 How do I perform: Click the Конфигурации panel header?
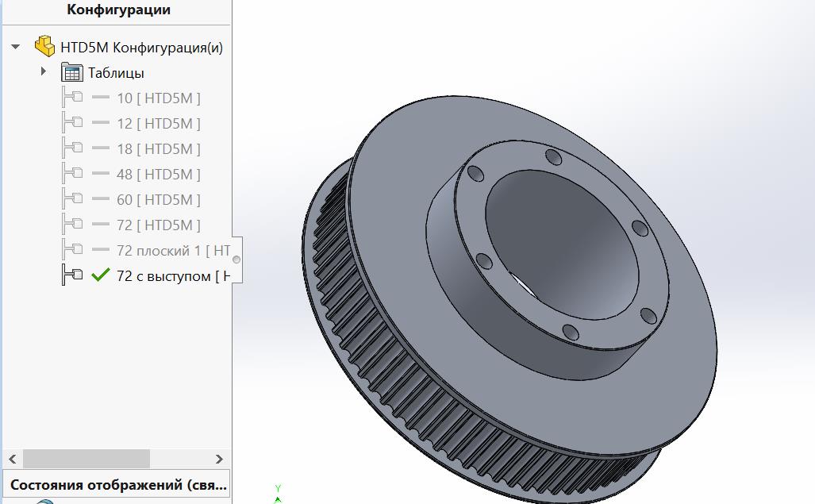pyautogui.click(x=118, y=10)
